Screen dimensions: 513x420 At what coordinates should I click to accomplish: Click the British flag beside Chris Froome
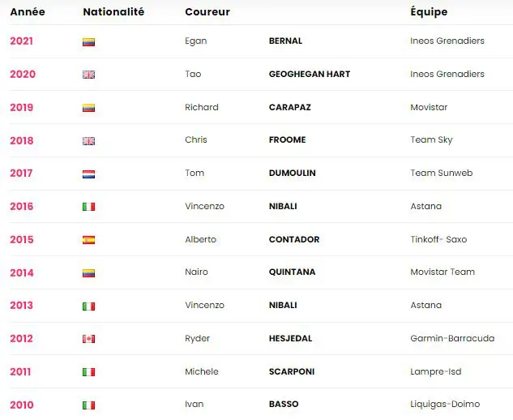point(89,140)
